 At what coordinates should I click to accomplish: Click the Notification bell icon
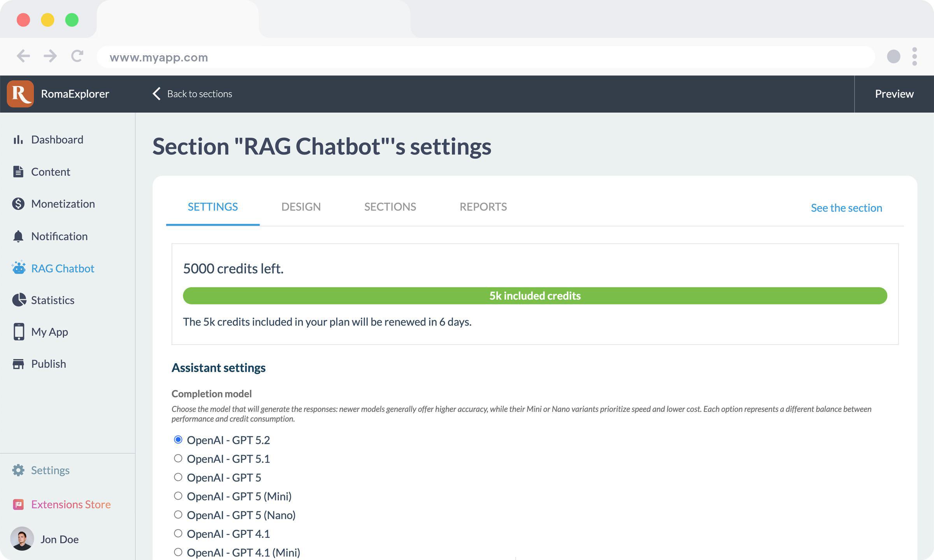click(x=18, y=236)
